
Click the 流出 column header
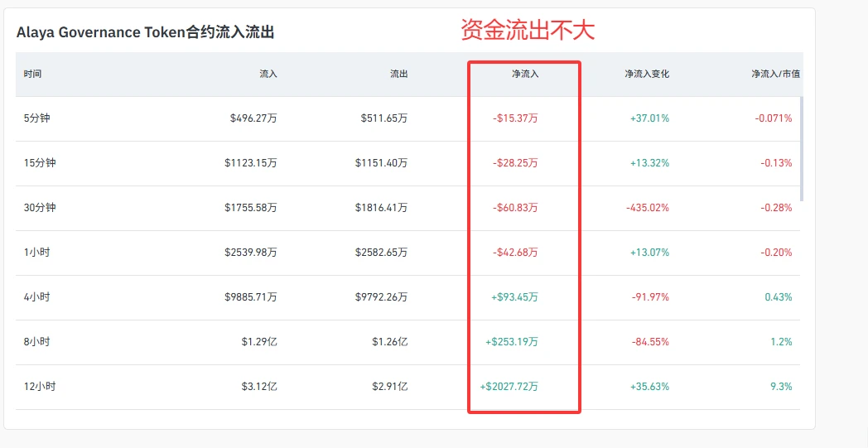tap(399, 74)
